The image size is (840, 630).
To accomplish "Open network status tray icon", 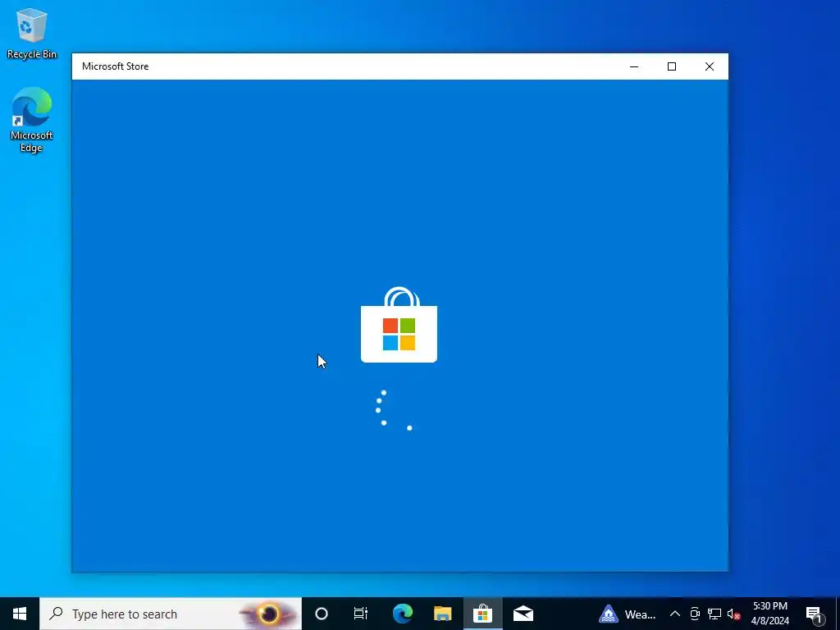I will point(714,614).
